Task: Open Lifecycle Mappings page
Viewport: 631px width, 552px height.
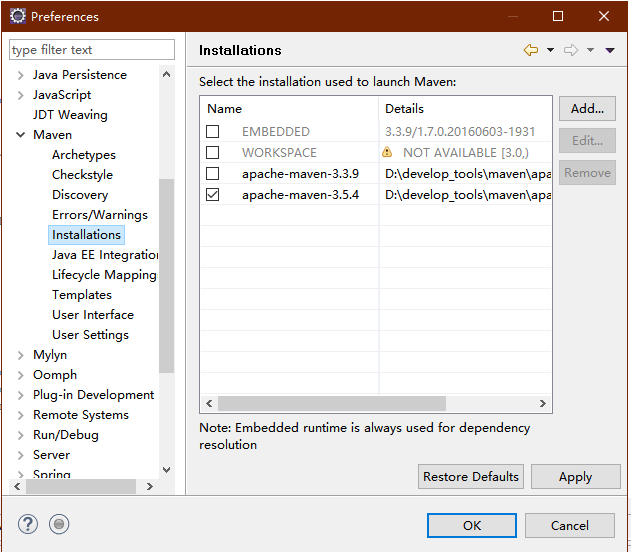Action: point(104,275)
